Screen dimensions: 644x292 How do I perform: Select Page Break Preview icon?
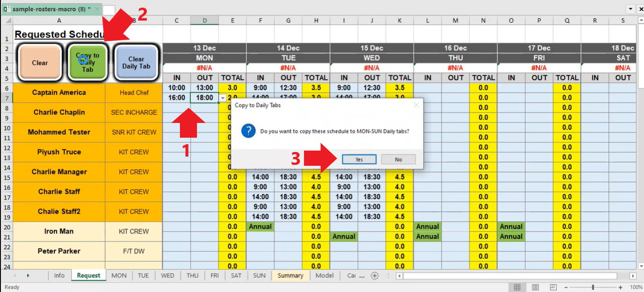(x=553, y=287)
